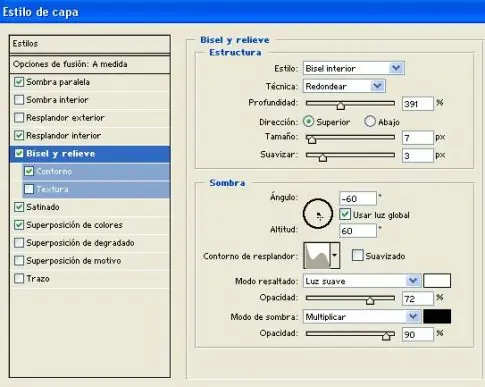Toggle Usar luz global checkbox
The width and height of the screenshot is (485, 387).
[345, 214]
